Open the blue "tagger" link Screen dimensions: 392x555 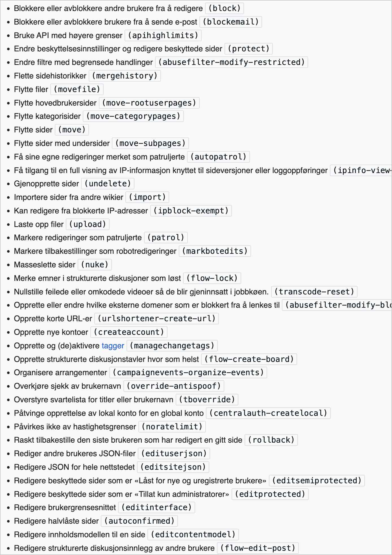(113, 346)
